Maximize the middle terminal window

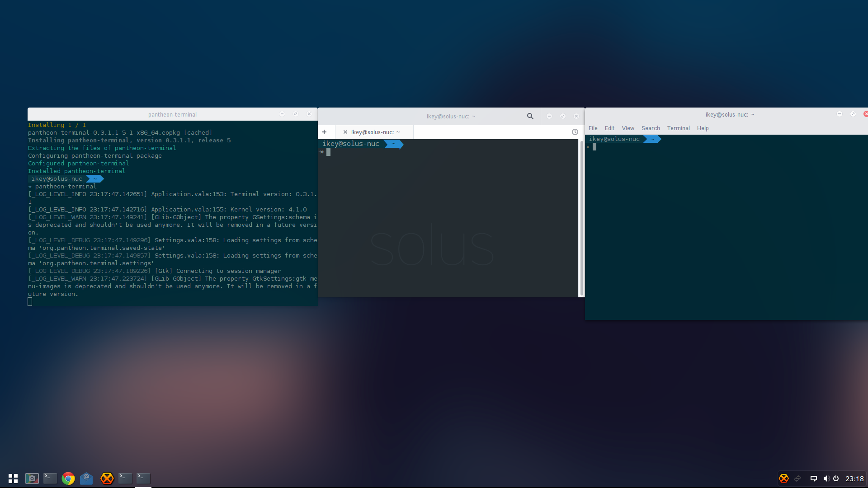pyautogui.click(x=563, y=116)
